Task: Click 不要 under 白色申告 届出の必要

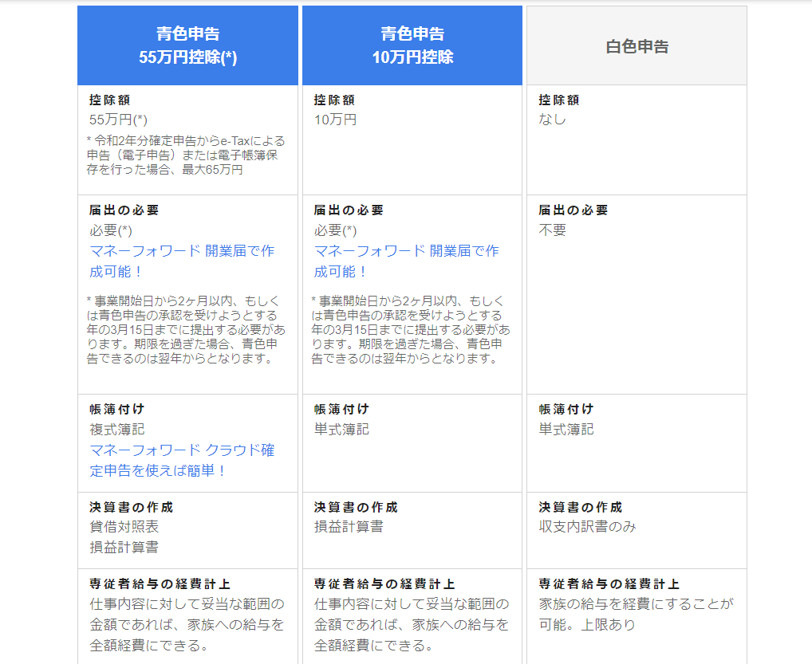Action: (x=552, y=230)
